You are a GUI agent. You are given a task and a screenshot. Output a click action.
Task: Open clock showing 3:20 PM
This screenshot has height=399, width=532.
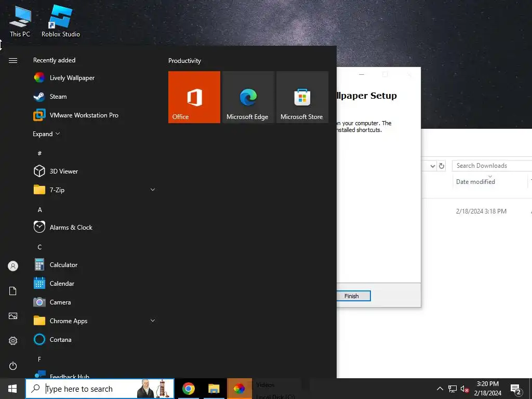click(x=487, y=389)
